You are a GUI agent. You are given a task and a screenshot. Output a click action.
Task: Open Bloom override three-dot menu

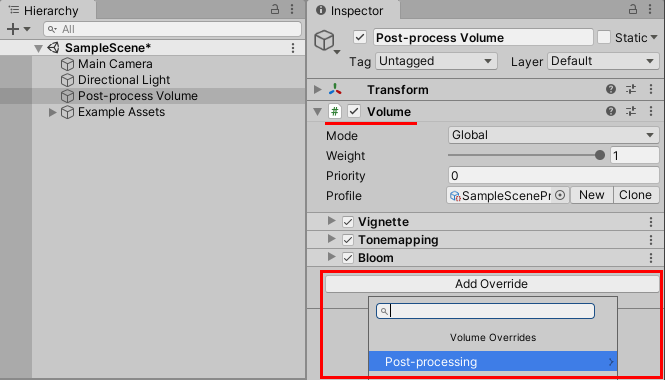pos(651,258)
